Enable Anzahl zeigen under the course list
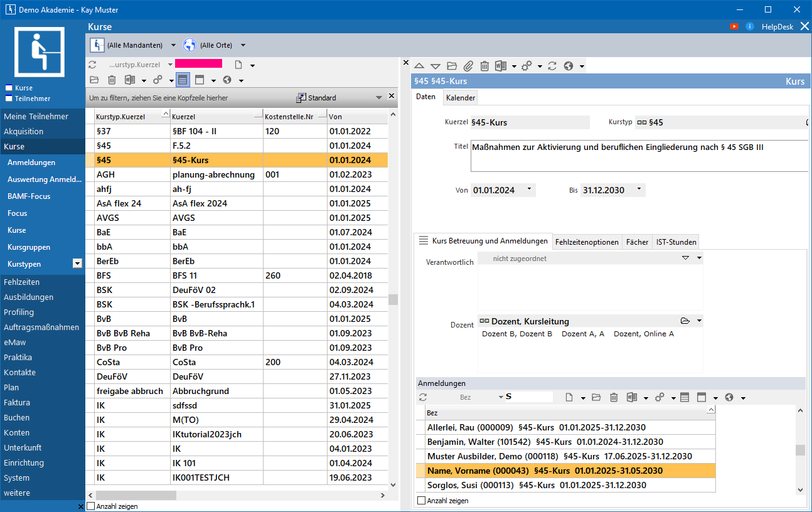 (x=91, y=506)
